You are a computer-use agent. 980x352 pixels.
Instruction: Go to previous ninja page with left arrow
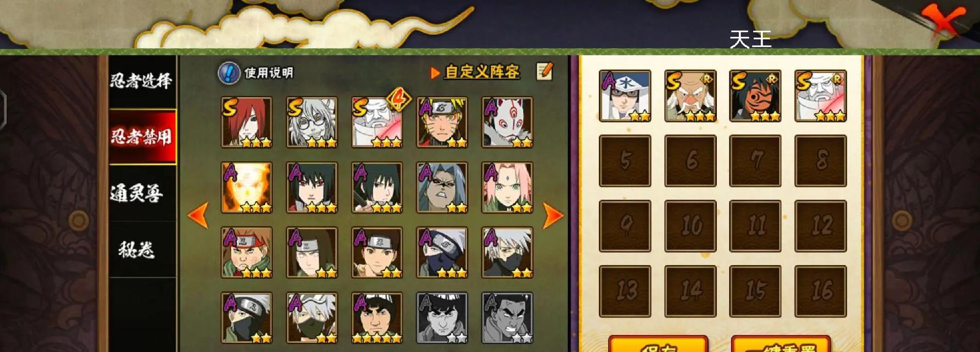pyautogui.click(x=198, y=215)
